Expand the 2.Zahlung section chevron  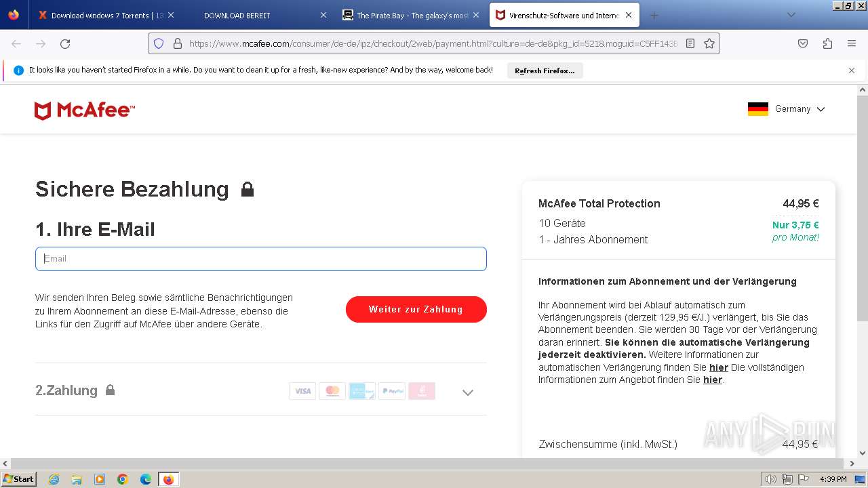[468, 392]
